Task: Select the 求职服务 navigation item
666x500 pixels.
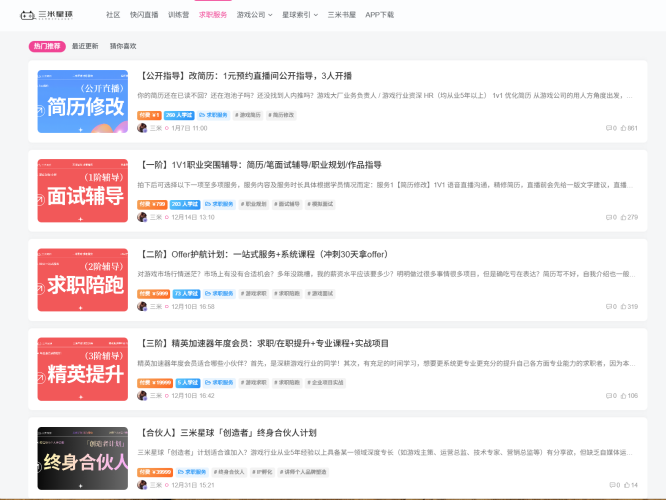Action: pyautogui.click(x=213, y=15)
